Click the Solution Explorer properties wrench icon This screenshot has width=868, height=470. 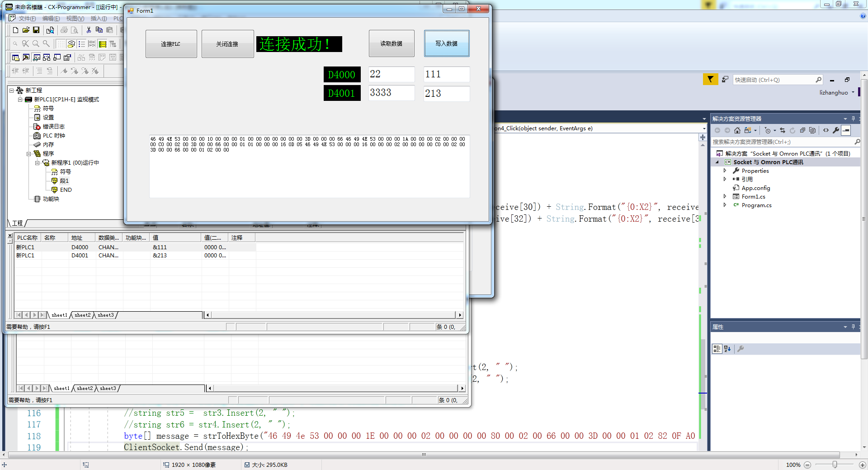pyautogui.click(x=836, y=130)
